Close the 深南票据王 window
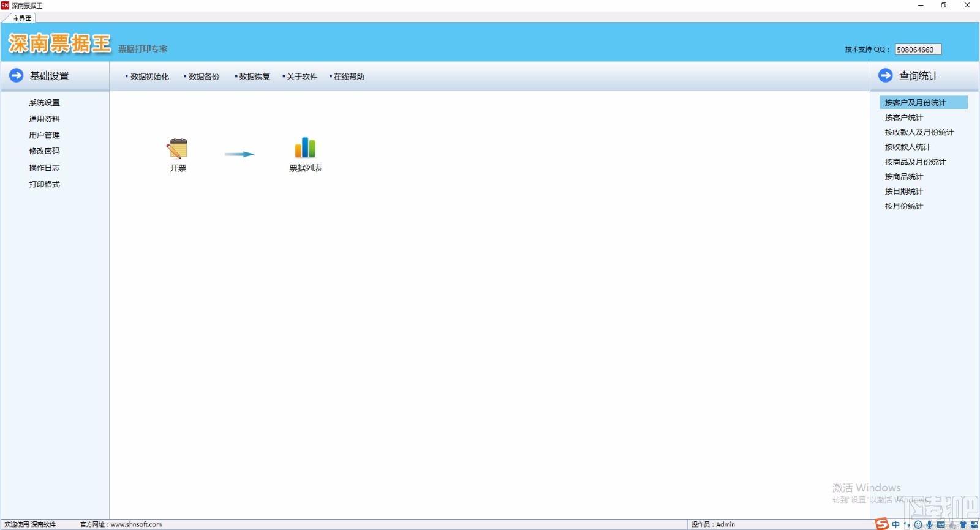This screenshot has width=980, height=530. [x=967, y=6]
